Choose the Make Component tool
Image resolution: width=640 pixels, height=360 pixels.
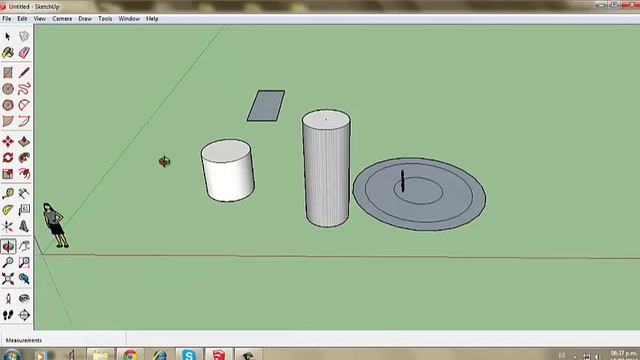coord(24,36)
